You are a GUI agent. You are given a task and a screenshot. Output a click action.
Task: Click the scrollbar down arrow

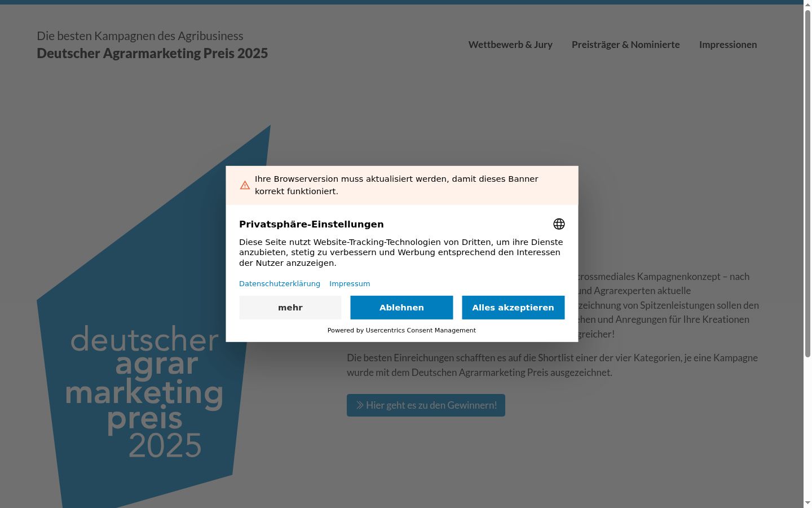(807, 503)
